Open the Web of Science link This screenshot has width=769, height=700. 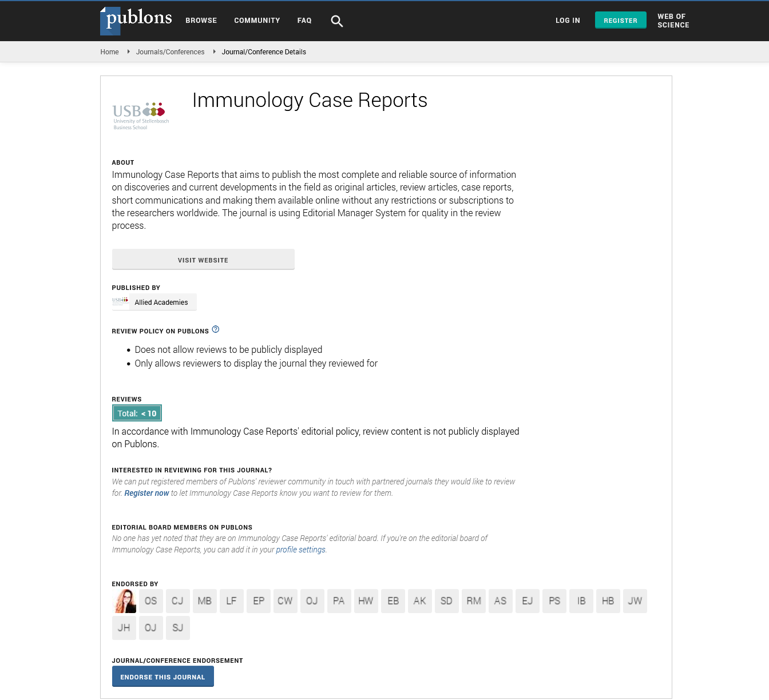click(673, 21)
